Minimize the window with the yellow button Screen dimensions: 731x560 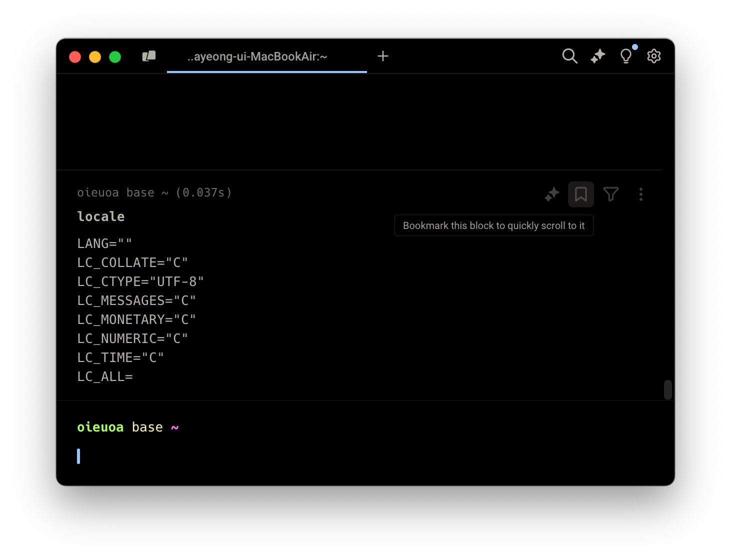(95, 57)
